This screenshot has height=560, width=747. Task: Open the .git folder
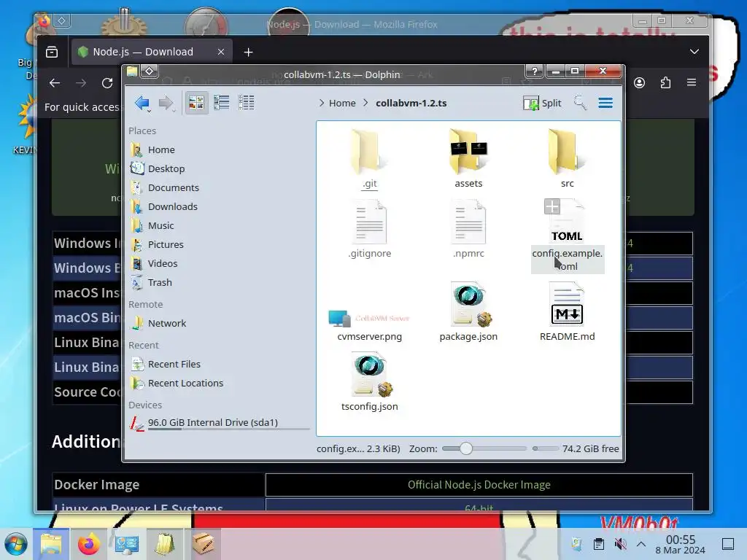(x=370, y=159)
